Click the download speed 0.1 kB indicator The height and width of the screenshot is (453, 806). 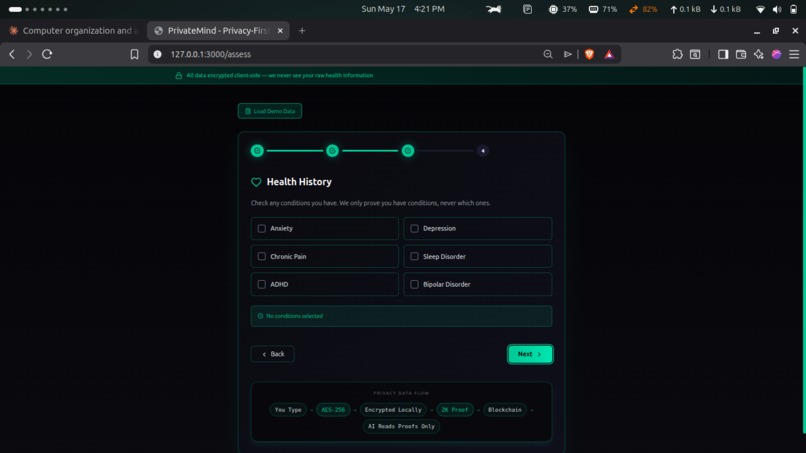pyautogui.click(x=725, y=9)
